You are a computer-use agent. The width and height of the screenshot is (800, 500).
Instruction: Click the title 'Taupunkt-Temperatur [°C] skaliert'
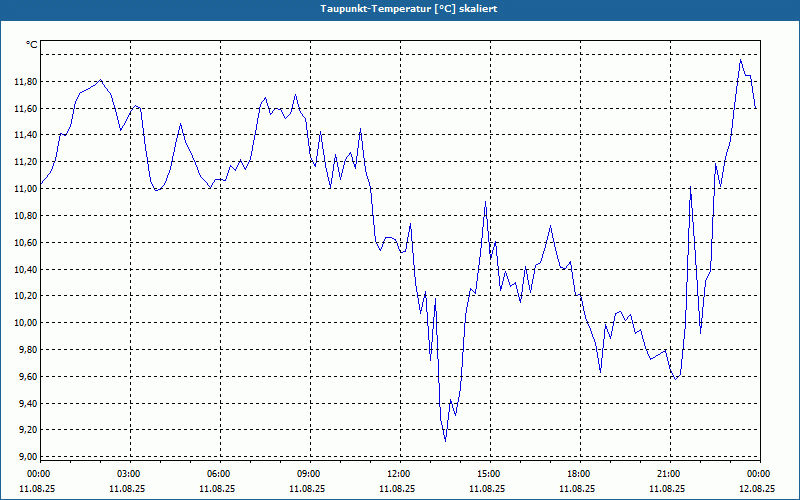pos(409,9)
